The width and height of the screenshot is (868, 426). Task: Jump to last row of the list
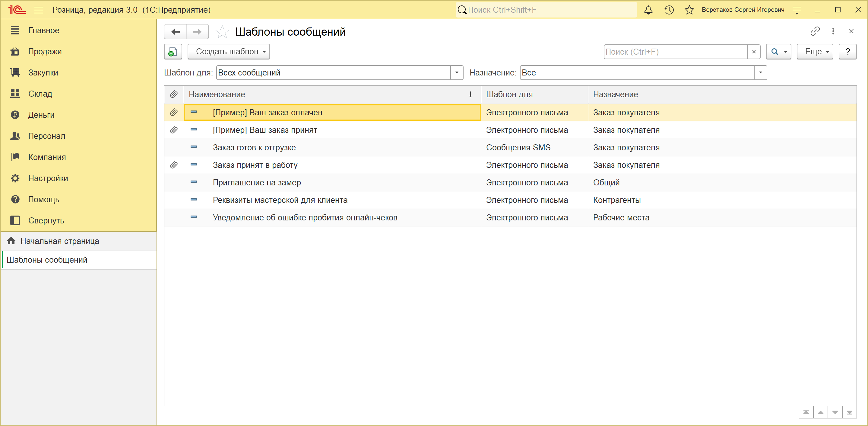click(850, 412)
